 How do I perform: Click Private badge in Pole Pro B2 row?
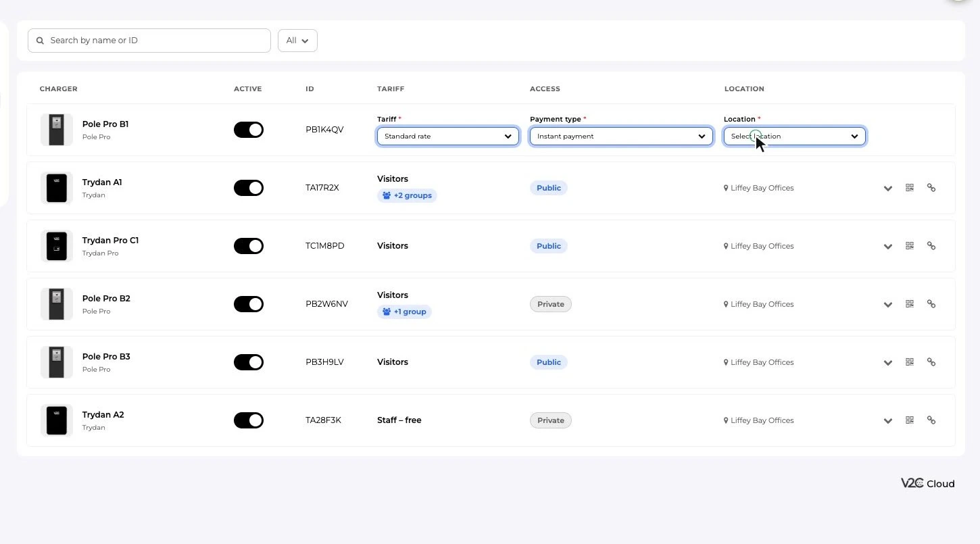pyautogui.click(x=551, y=304)
